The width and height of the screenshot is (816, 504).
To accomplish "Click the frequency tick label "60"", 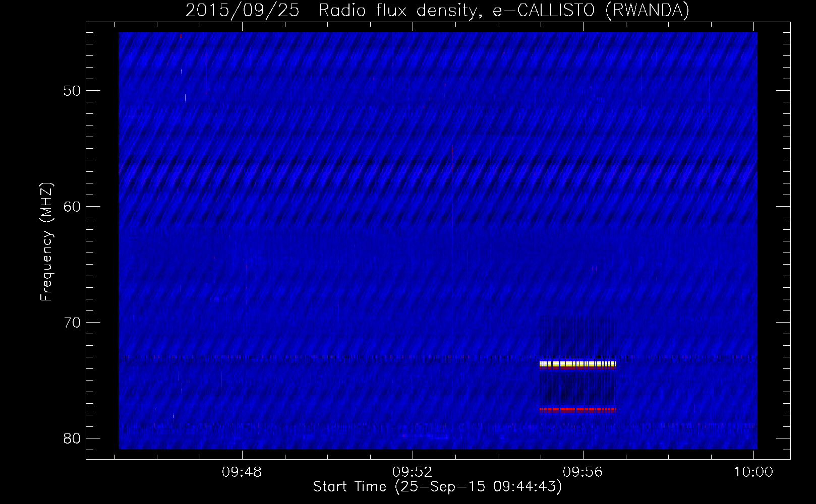I will pyautogui.click(x=72, y=207).
